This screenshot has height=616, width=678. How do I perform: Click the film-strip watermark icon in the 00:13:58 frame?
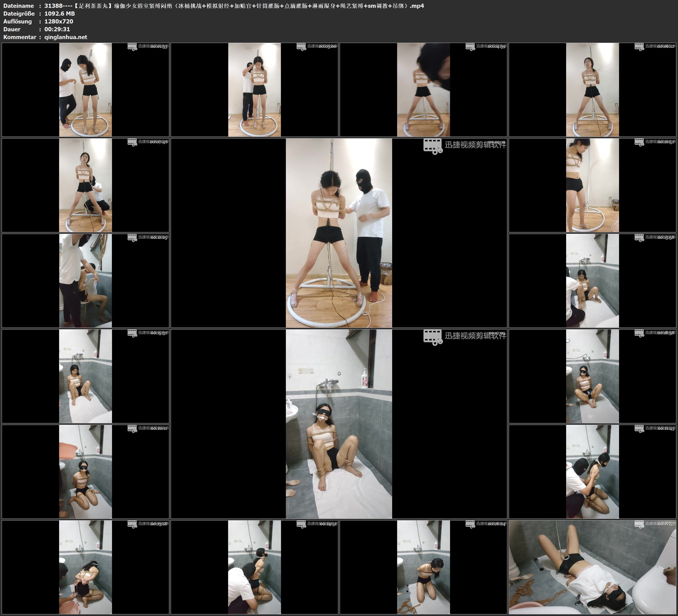pyautogui.click(x=639, y=238)
